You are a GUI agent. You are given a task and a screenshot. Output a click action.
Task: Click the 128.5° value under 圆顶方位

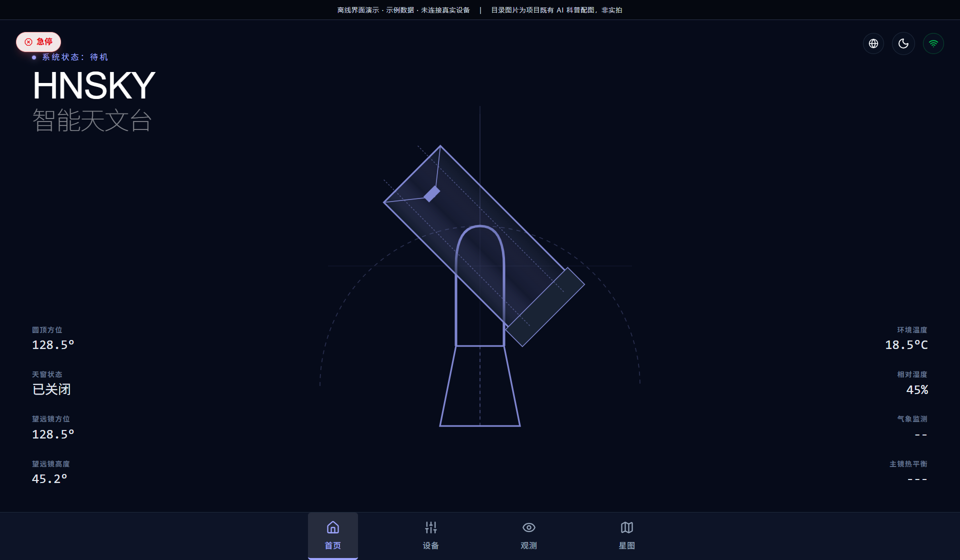tap(53, 345)
